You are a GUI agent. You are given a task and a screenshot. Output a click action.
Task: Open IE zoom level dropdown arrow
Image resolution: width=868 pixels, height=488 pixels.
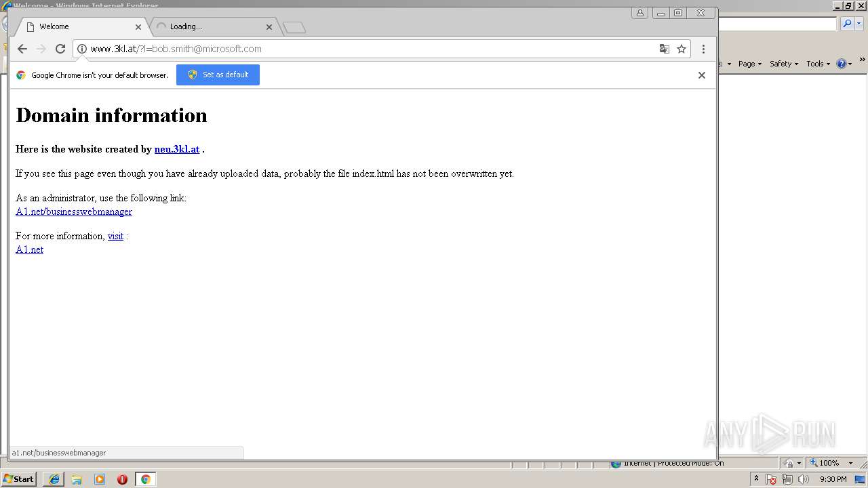click(850, 463)
